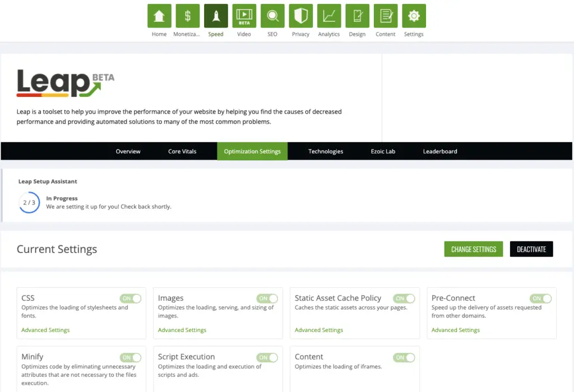Click 'Caches the static assets across your pages.'

351,307
